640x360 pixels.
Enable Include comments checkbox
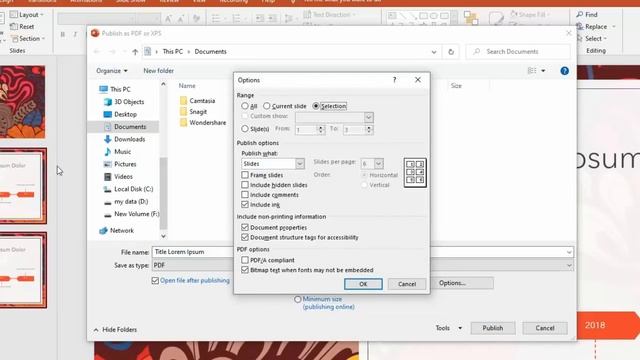point(245,195)
